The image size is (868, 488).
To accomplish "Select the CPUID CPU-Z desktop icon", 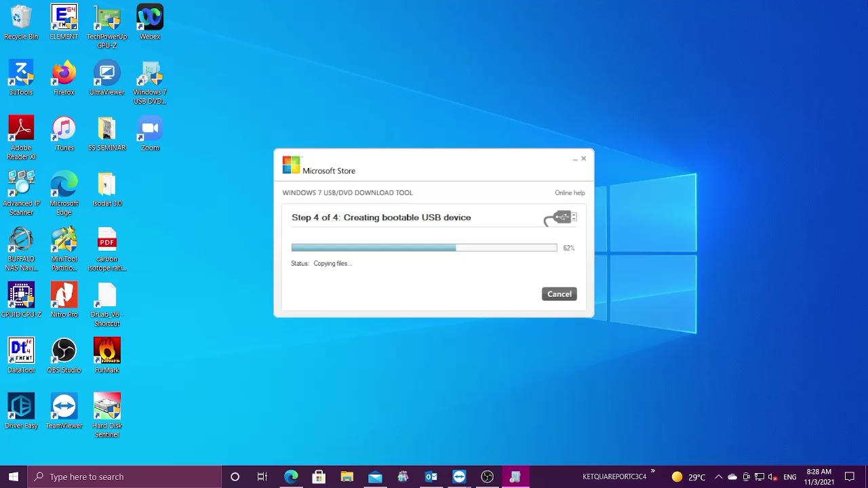I will click(21, 300).
